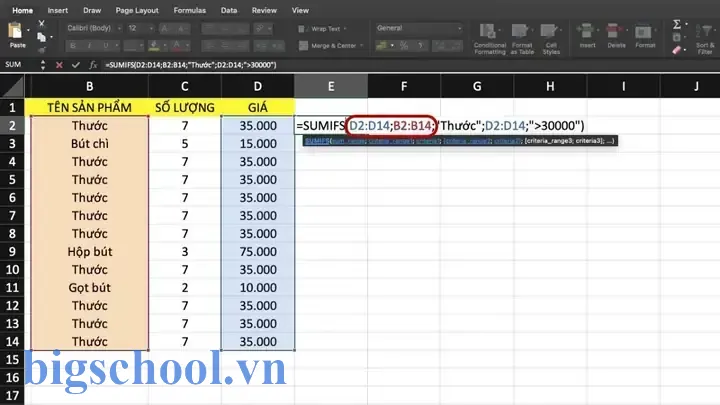Open the font color dropdown arrow

(x=187, y=45)
